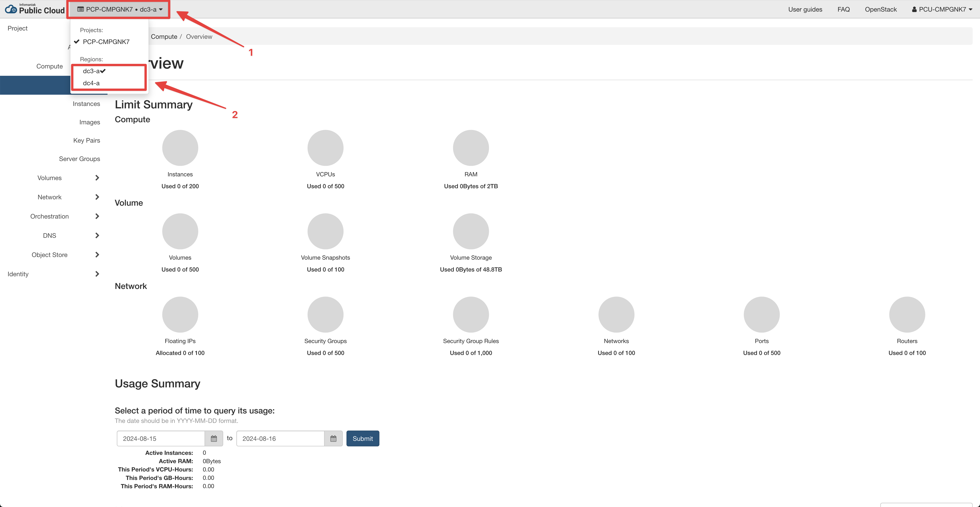
Task: Open calendar picker for start date
Action: point(214,439)
